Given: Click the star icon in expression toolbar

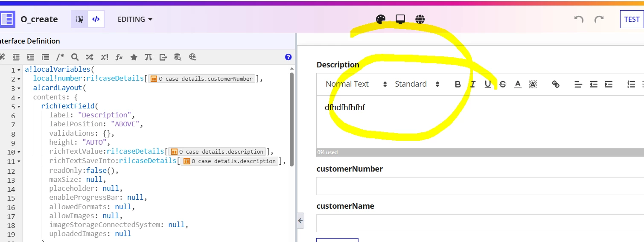Looking at the screenshot, I should pyautogui.click(x=134, y=57).
